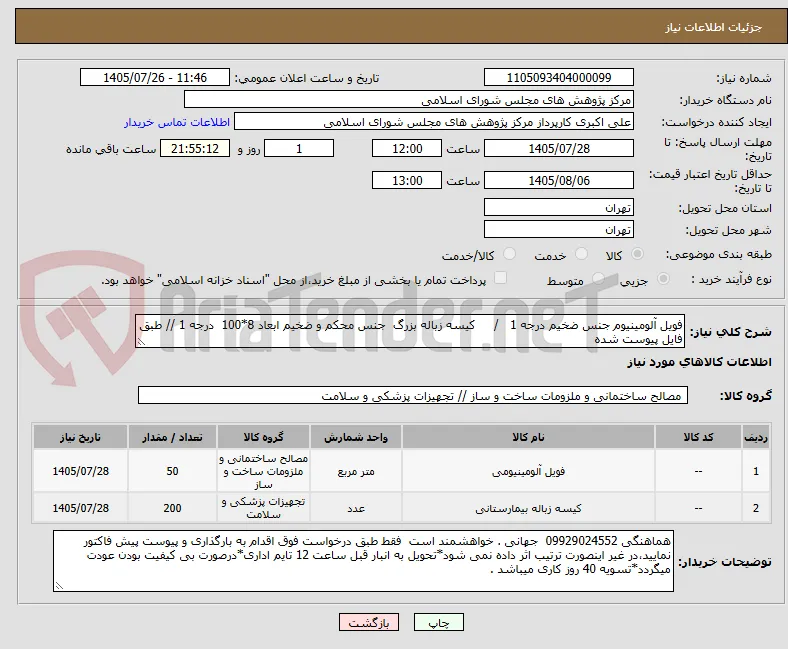Select the کالا/خدمت radio button
The height and width of the screenshot is (649, 788).
coord(509,254)
